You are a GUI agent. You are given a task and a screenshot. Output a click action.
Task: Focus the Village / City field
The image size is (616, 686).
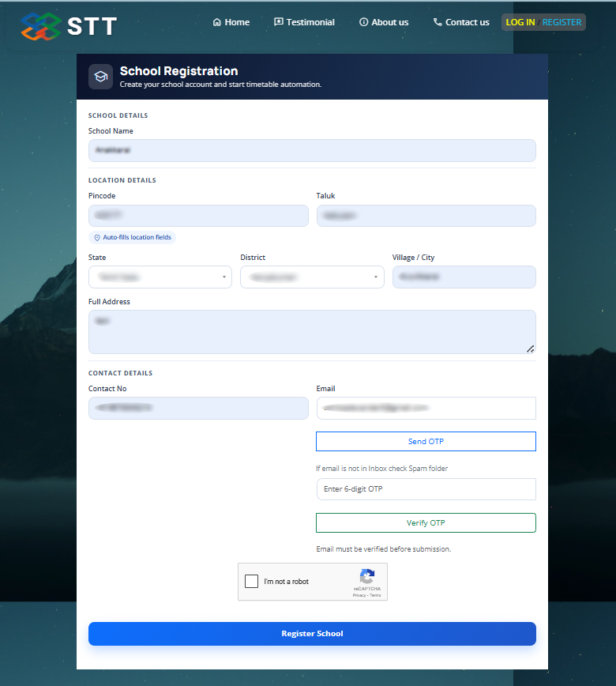(x=464, y=277)
